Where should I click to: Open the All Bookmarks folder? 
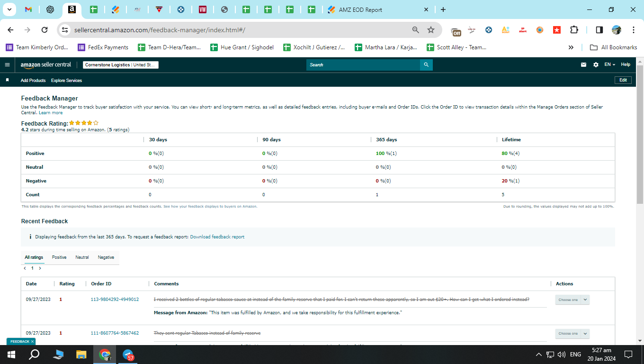click(x=613, y=47)
